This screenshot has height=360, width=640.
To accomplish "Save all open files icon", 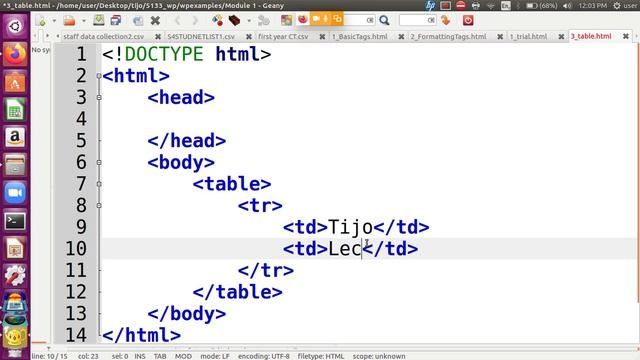I will 116,20.
